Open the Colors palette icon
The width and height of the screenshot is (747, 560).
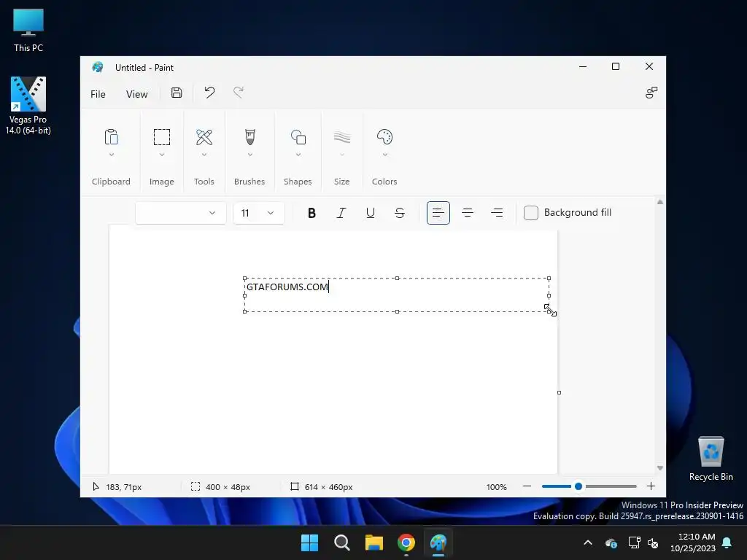tap(384, 137)
